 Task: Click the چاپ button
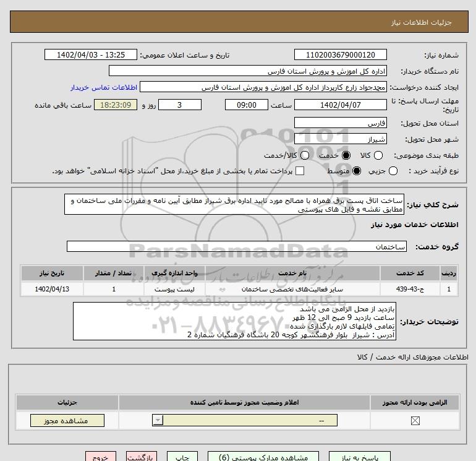coord(182,457)
